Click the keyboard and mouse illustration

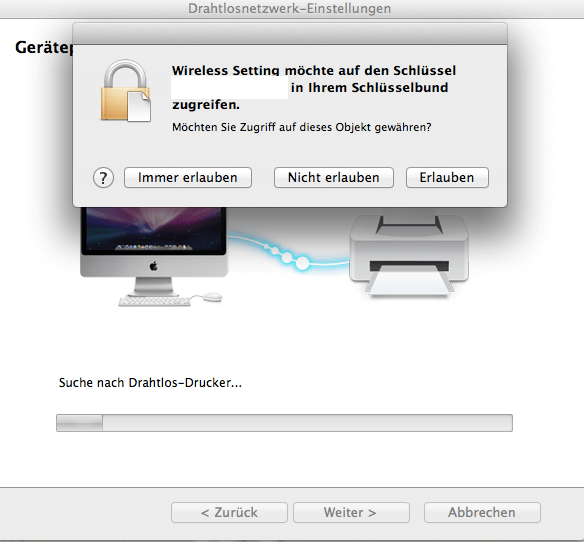(170, 299)
